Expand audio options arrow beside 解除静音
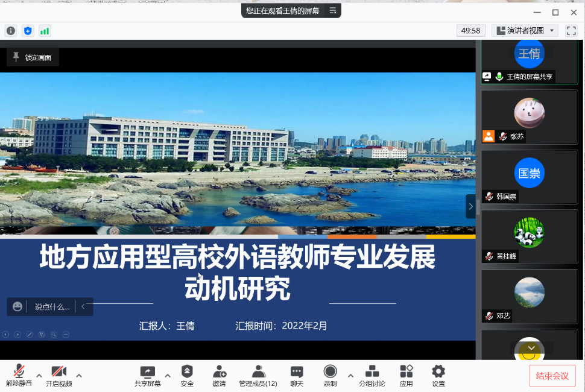Viewport: 585px width, 392px height. (39, 376)
